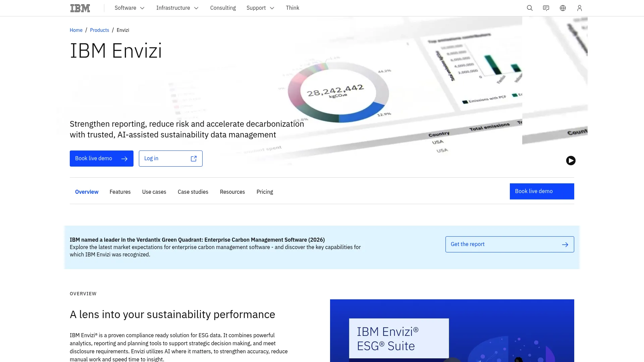Open the Think menu item
The height and width of the screenshot is (362, 644).
292,8
